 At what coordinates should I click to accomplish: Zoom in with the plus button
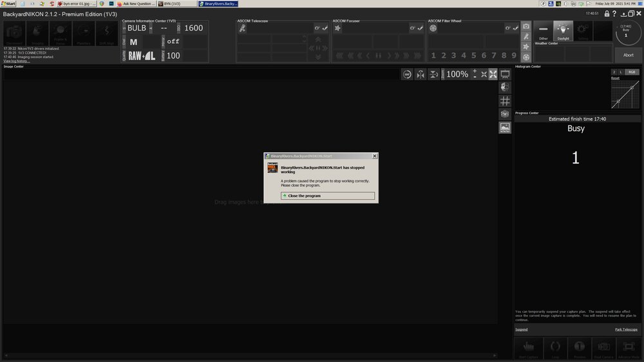[x=475, y=71]
